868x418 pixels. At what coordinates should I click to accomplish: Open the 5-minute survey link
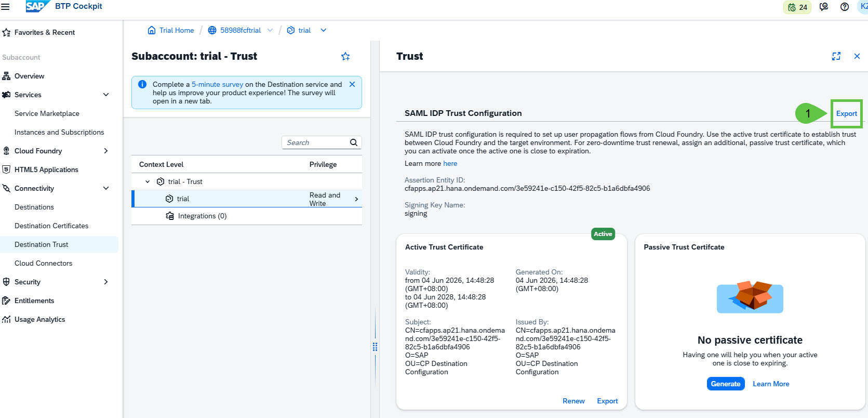pyautogui.click(x=217, y=84)
